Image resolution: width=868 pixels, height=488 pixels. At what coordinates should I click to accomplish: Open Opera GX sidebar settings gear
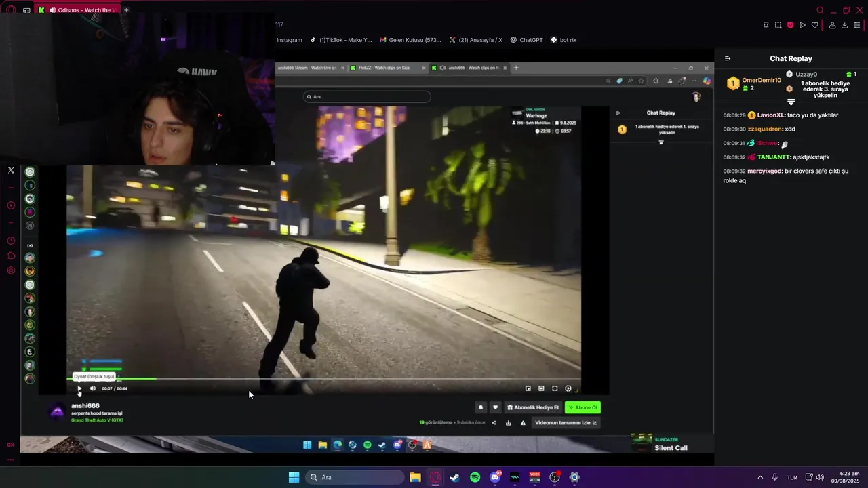tap(11, 270)
